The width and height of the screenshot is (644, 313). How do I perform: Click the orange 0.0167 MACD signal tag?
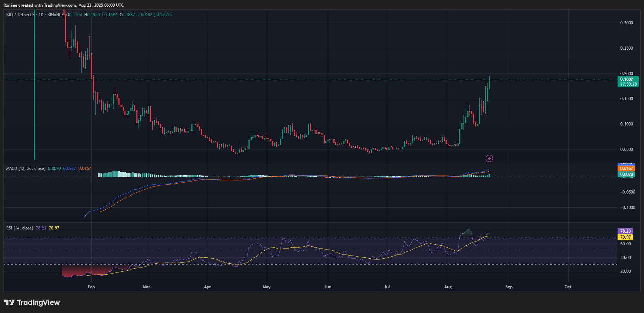[626, 168]
